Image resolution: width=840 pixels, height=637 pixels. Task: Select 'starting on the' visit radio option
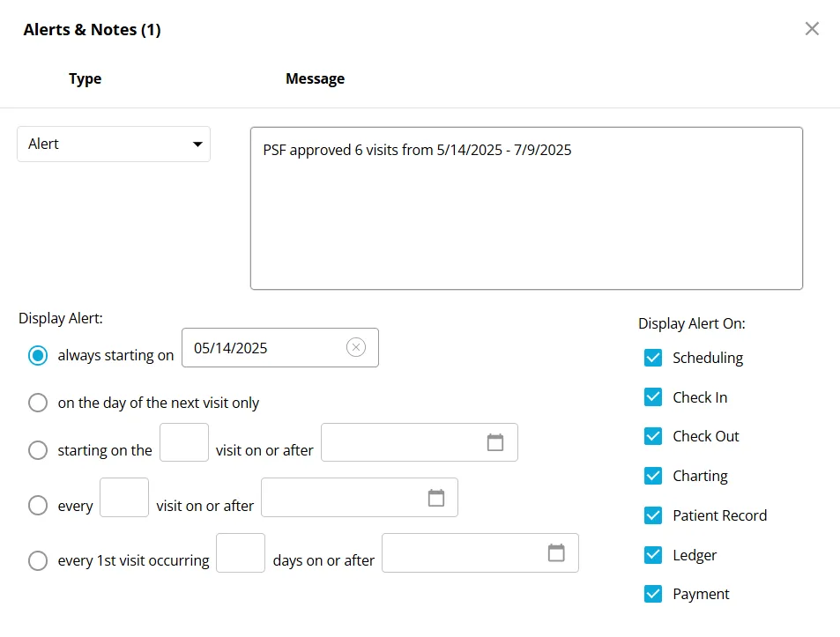point(38,450)
